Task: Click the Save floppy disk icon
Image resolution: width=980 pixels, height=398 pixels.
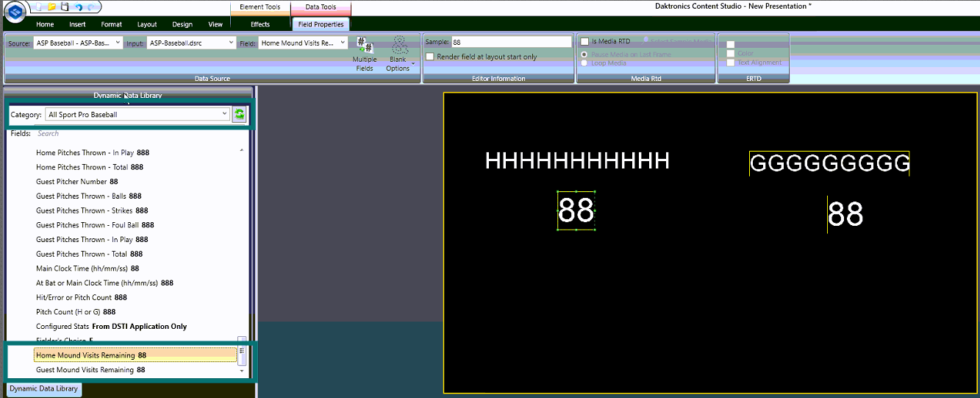Action: pyautogui.click(x=65, y=7)
